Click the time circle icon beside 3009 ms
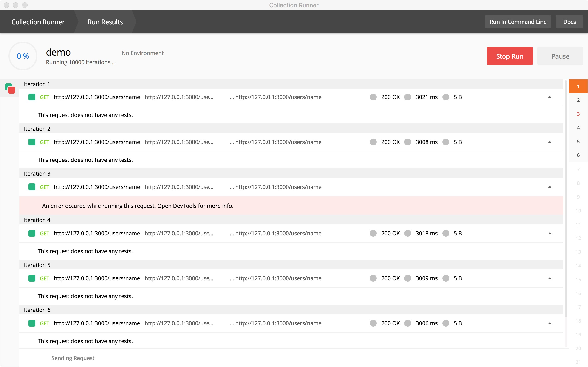This screenshot has width=588, height=367. click(408, 278)
